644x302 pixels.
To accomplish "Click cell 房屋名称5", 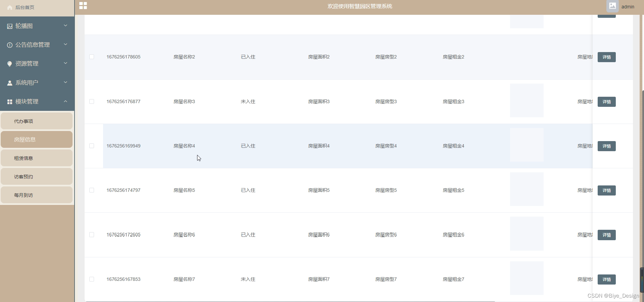I will tap(184, 190).
